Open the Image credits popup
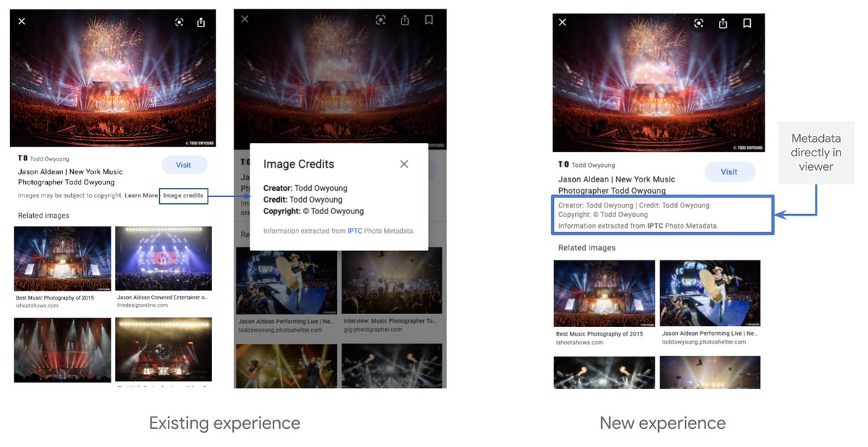The width and height of the screenshot is (868, 447). click(183, 195)
